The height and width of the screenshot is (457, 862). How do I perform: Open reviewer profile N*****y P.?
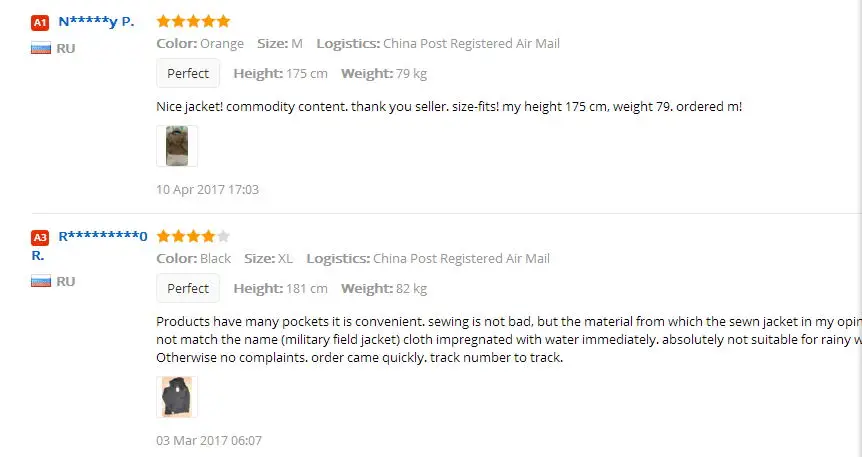tap(96, 22)
